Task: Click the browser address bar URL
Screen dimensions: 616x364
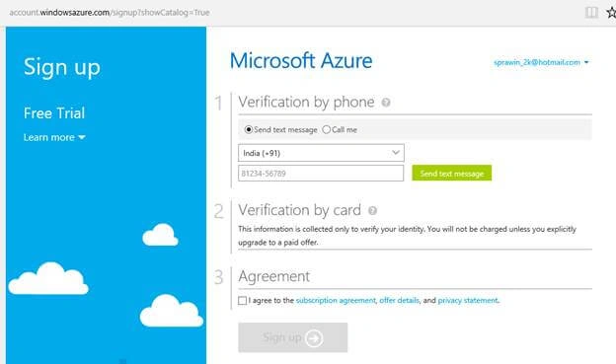Action: (110, 13)
